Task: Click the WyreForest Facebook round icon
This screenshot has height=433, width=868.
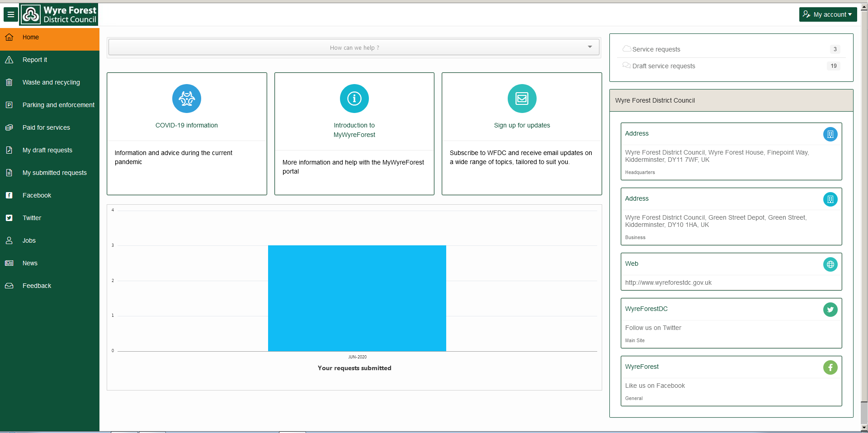Action: pos(830,367)
